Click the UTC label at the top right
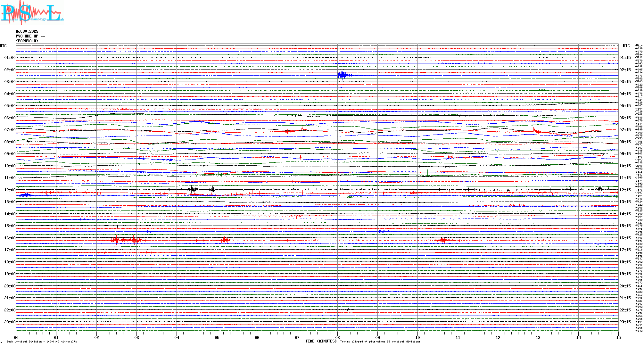 coord(626,46)
